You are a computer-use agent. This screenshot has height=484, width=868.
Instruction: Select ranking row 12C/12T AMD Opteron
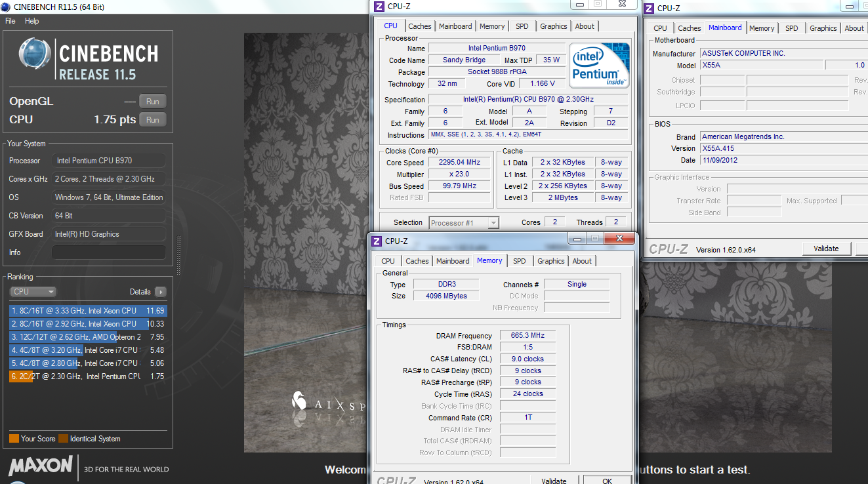[x=88, y=337]
